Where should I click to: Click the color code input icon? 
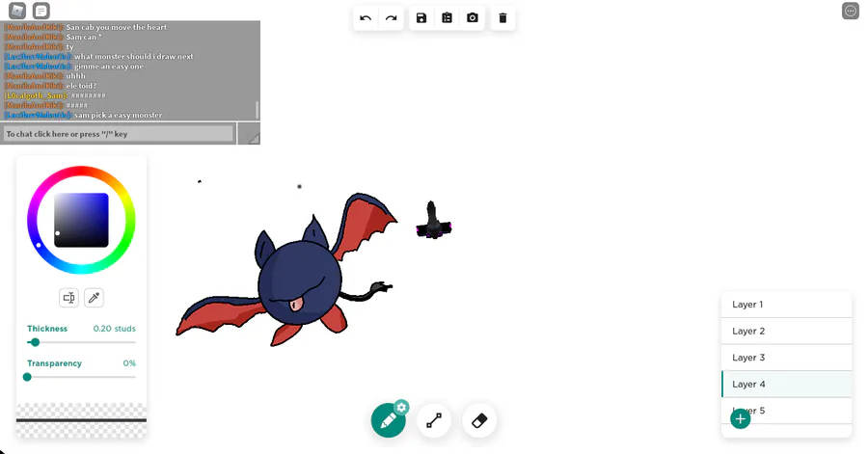[68, 298]
